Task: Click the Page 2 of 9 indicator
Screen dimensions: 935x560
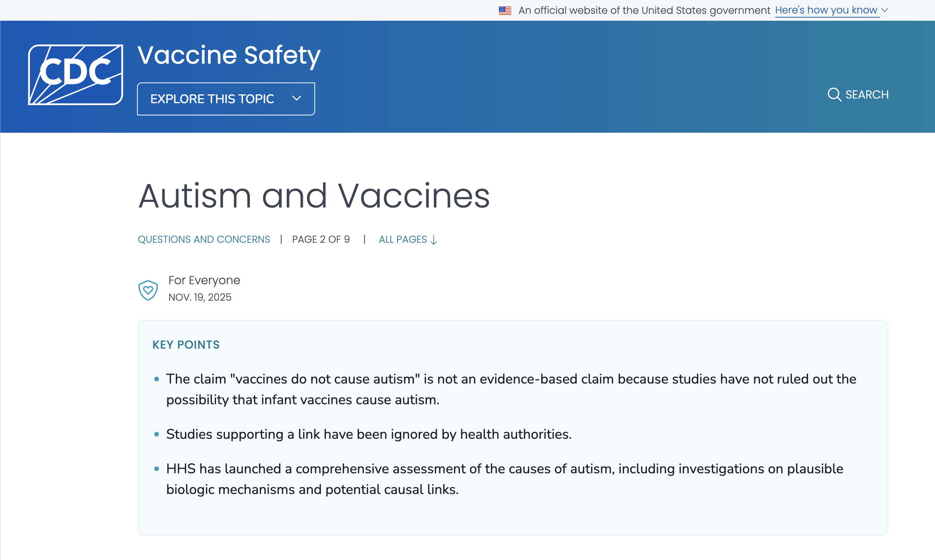Action: (321, 239)
